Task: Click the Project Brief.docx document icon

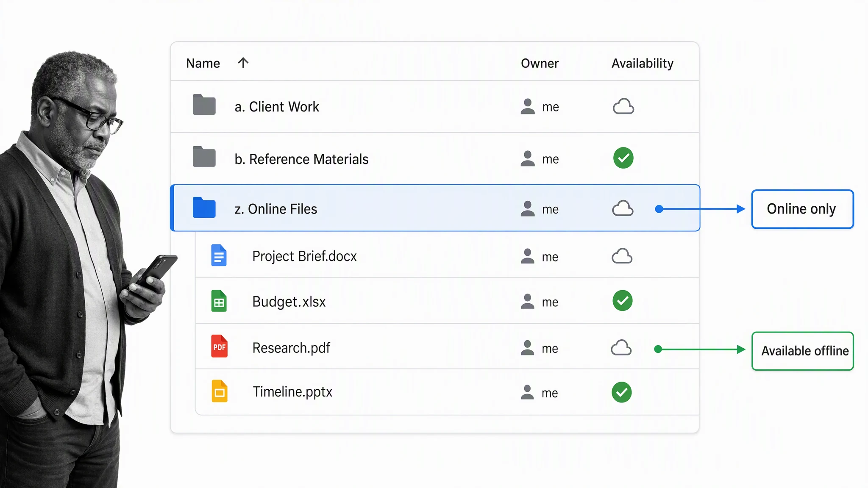Action: coord(219,255)
